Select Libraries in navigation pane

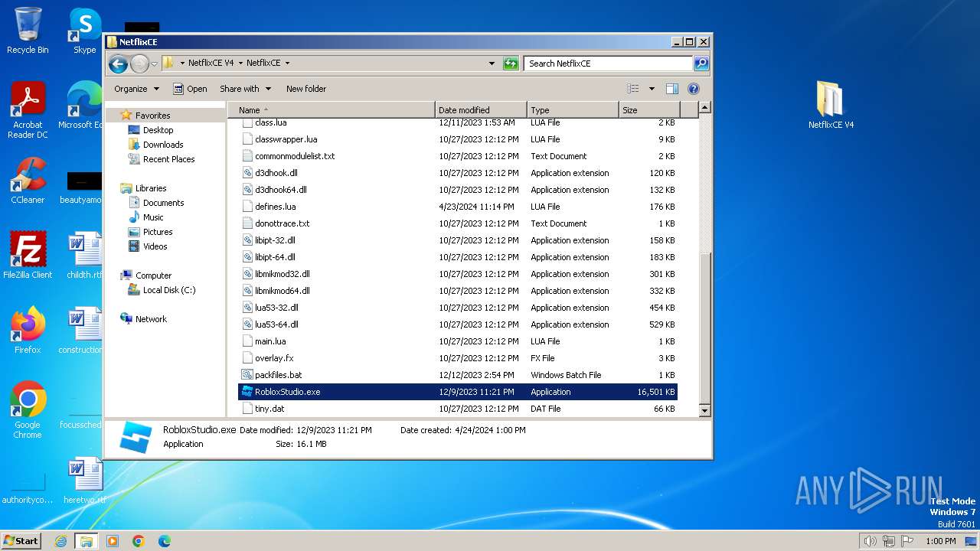pyautogui.click(x=151, y=188)
